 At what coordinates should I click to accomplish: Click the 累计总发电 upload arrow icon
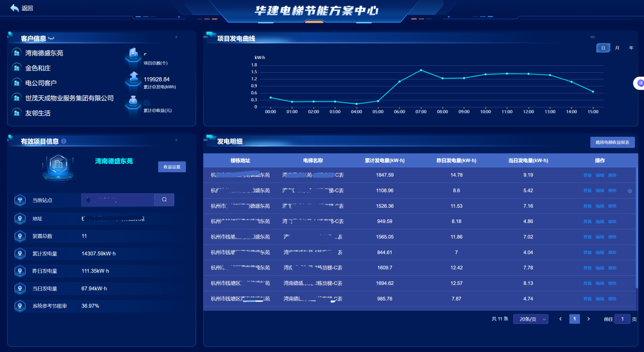[133, 79]
